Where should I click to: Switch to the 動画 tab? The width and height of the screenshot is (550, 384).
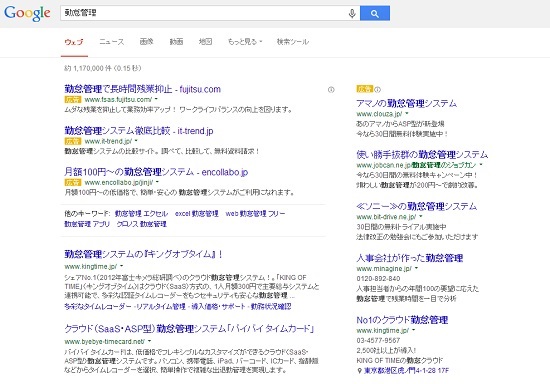click(x=176, y=42)
